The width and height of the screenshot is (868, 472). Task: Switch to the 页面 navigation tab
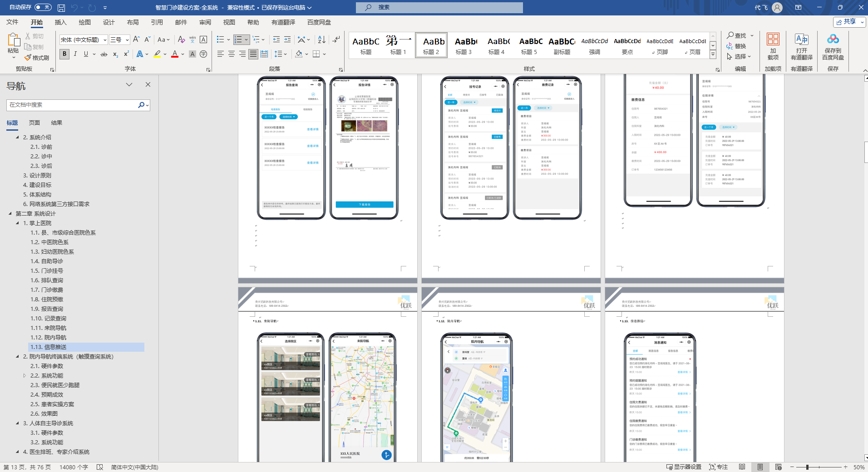click(x=35, y=123)
